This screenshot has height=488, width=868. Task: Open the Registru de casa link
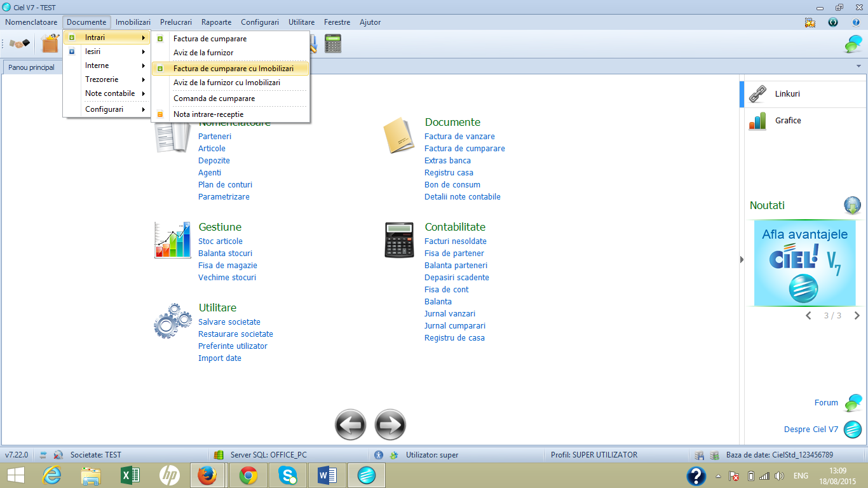[x=454, y=338]
